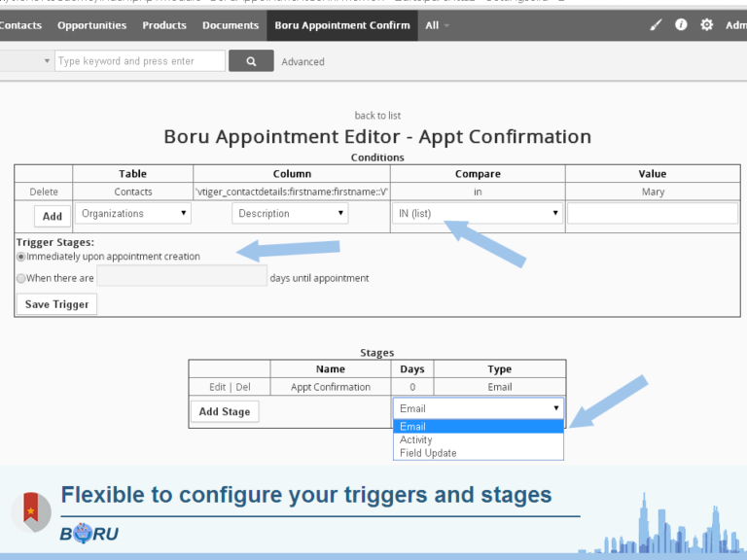Focus the days until appointment field
The height and width of the screenshot is (560, 747).
pyautogui.click(x=182, y=276)
